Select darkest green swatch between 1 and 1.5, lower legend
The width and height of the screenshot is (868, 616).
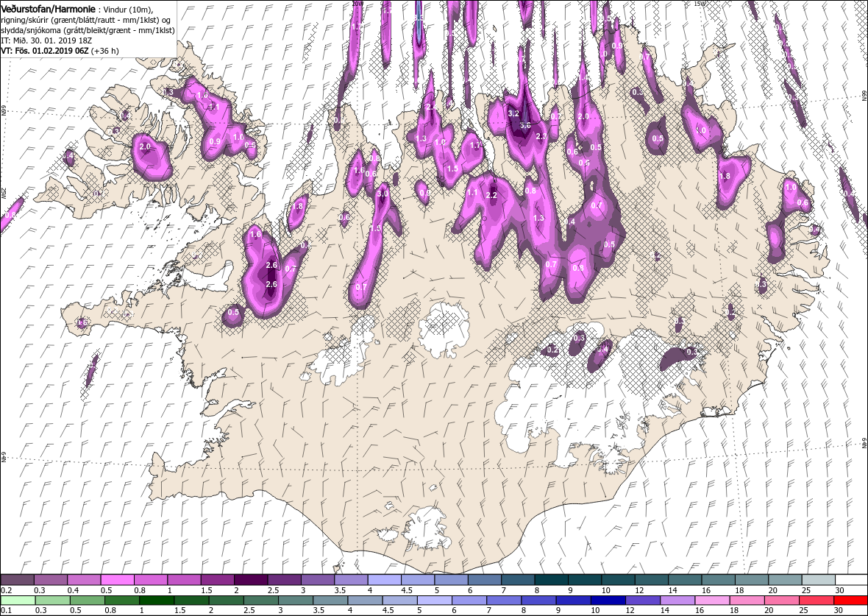point(157,601)
